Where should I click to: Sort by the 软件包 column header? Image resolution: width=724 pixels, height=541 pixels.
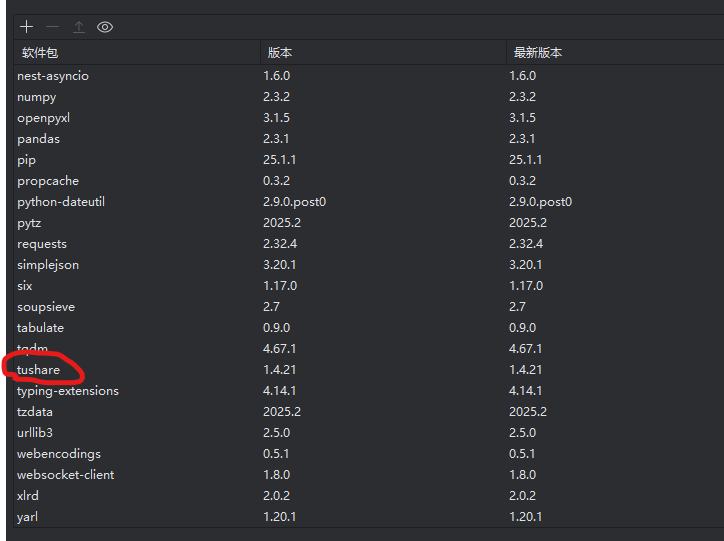pyautogui.click(x=40, y=53)
